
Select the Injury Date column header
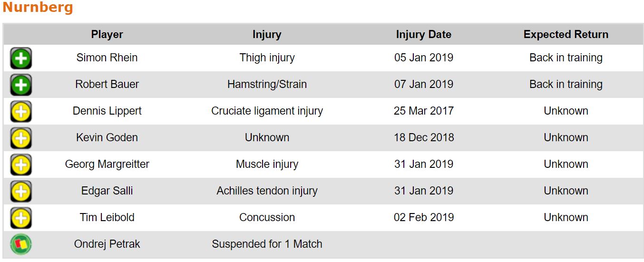click(423, 35)
